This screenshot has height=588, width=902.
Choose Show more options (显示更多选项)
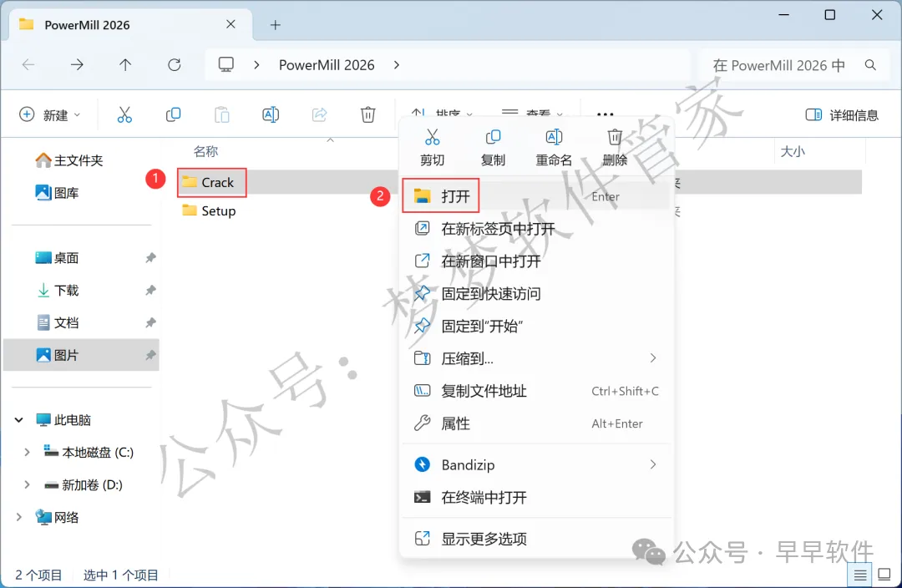[x=535, y=539]
